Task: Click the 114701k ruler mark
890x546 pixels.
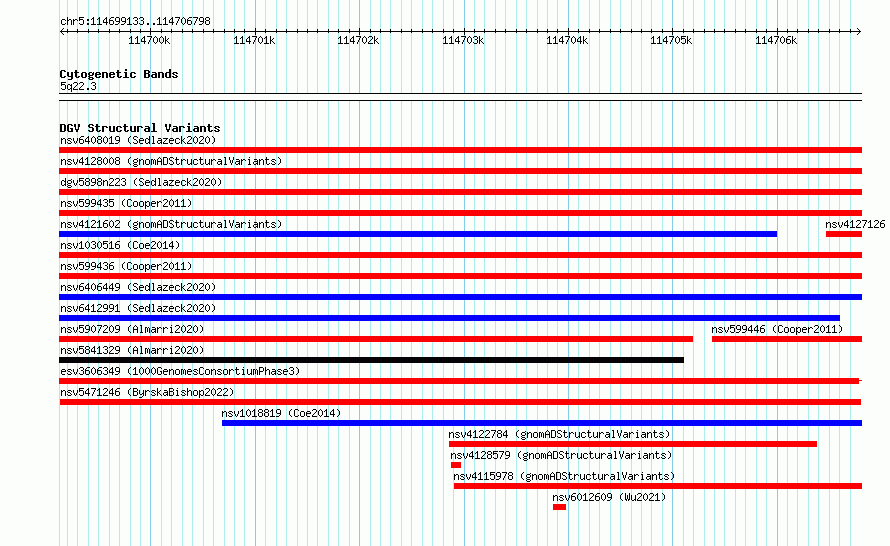Action: tap(254, 40)
